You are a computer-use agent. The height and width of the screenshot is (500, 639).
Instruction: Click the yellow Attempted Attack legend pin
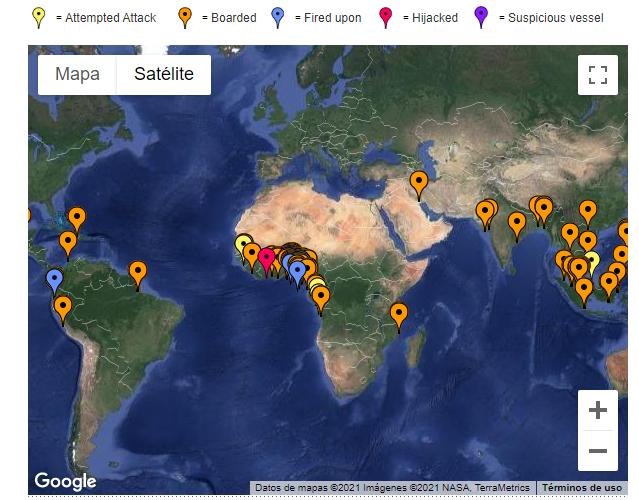click(38, 18)
